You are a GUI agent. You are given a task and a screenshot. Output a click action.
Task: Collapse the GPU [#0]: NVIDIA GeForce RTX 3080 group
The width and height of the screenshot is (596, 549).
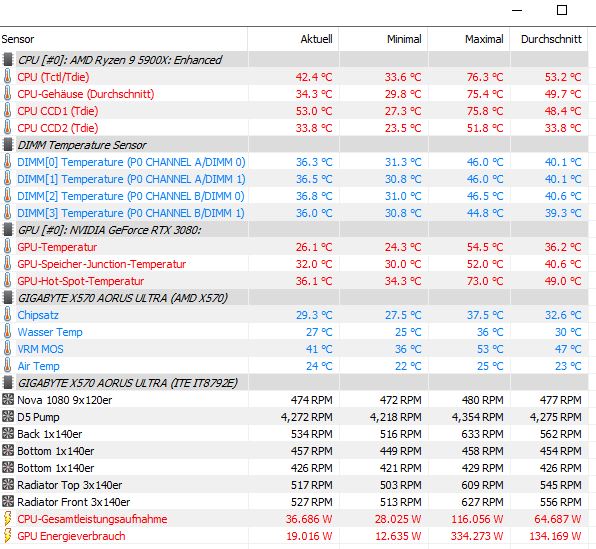pos(109,230)
